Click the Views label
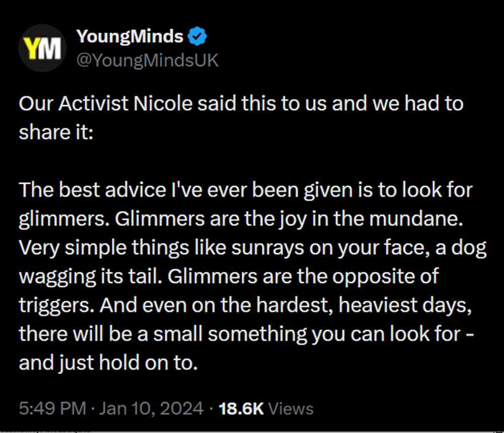504x433 pixels. [291, 408]
